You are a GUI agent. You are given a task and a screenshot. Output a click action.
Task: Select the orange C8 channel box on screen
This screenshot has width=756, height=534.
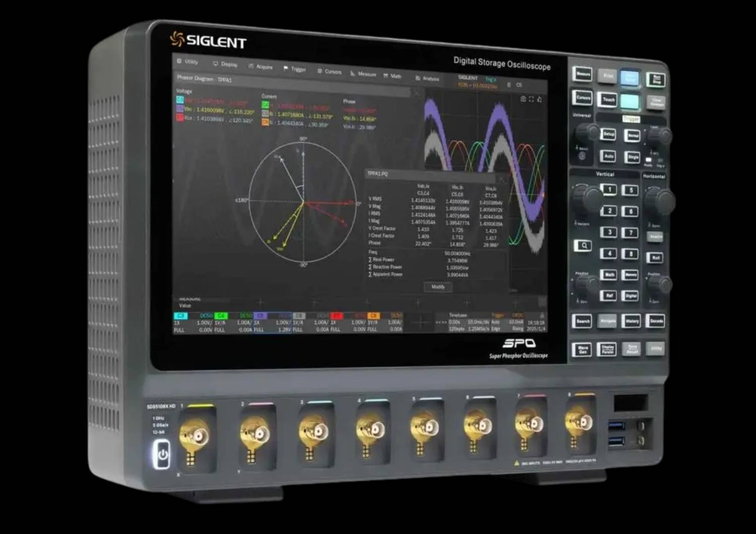pos(386,323)
